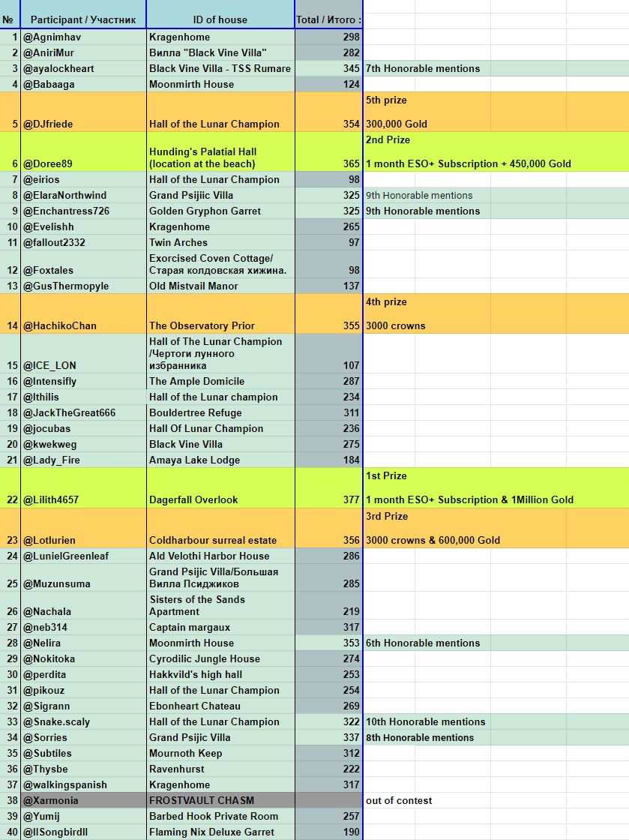The height and width of the screenshot is (840, 629).
Task: Click the @JackTheGreat666 cell
Action: tap(83, 412)
